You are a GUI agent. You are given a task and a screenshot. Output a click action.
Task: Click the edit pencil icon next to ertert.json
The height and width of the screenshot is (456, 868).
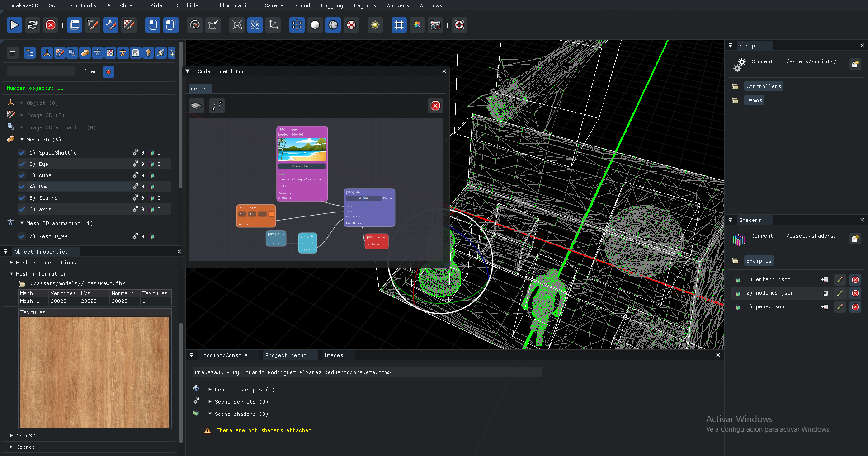pyautogui.click(x=840, y=280)
